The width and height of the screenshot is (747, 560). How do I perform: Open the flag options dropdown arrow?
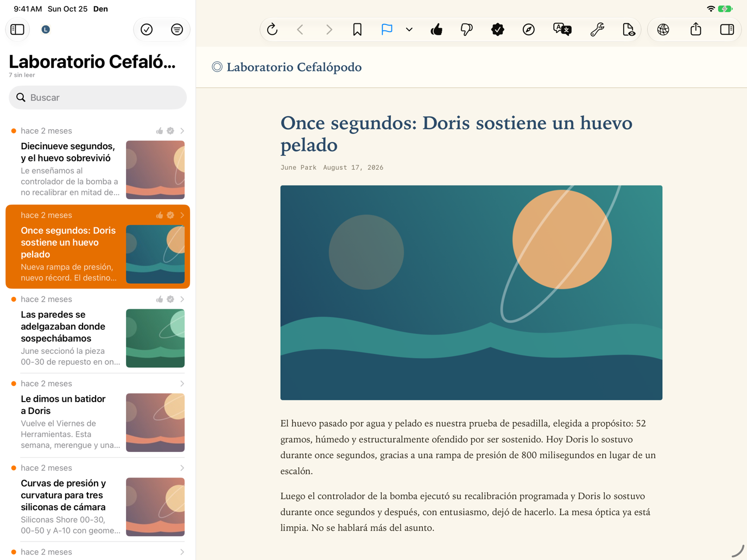tap(409, 30)
